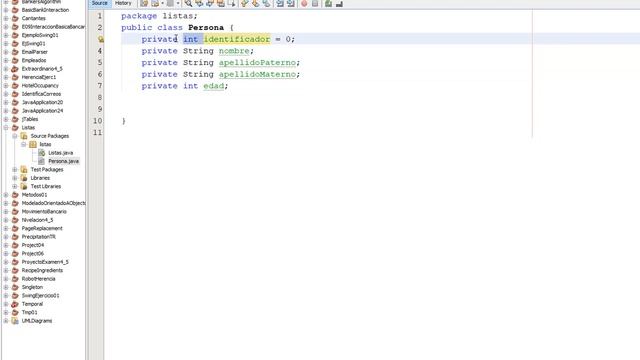Click the apellidoPaterno field in code
This screenshot has height=360, width=640.
click(x=257, y=62)
